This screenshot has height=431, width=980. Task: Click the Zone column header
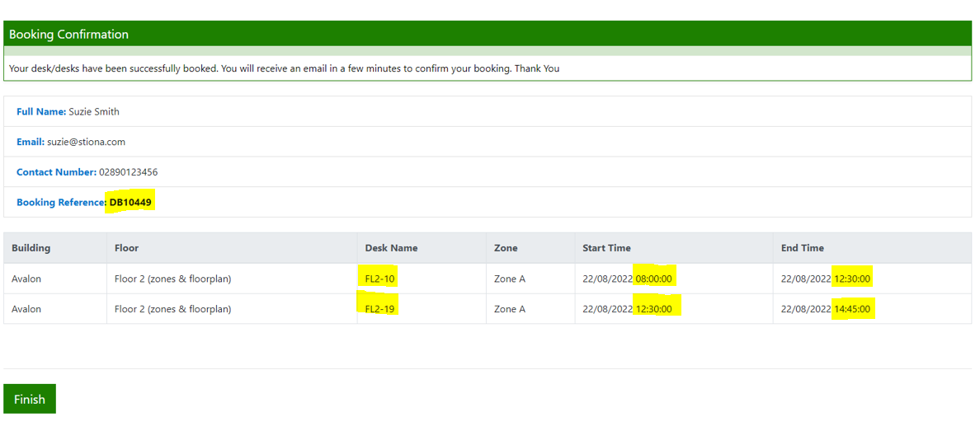click(506, 248)
